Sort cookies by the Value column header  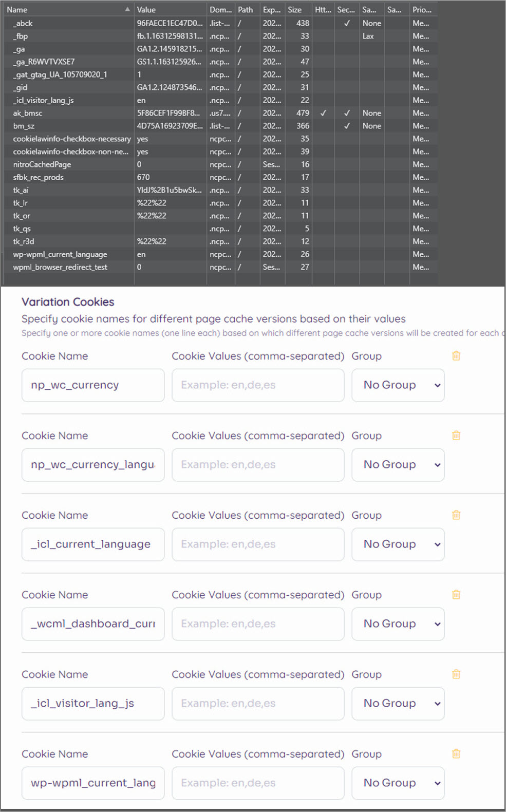tap(170, 10)
